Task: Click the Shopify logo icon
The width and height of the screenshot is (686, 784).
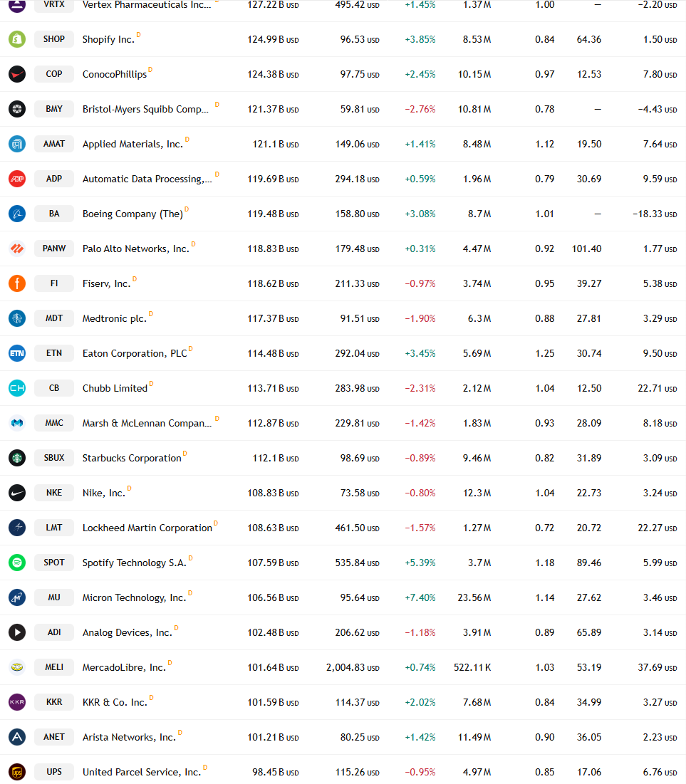Action: click(17, 39)
